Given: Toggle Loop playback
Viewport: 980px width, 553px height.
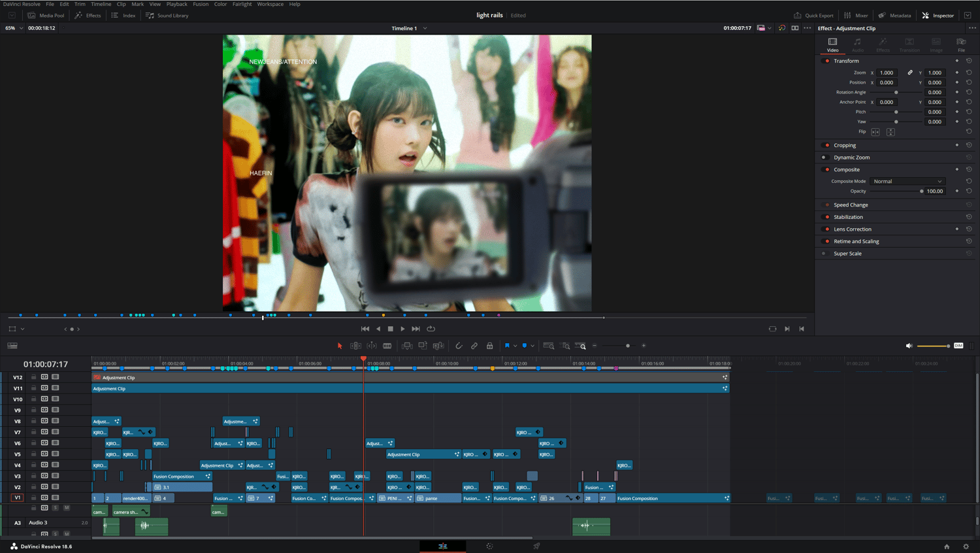Looking at the screenshot, I should coord(431,329).
